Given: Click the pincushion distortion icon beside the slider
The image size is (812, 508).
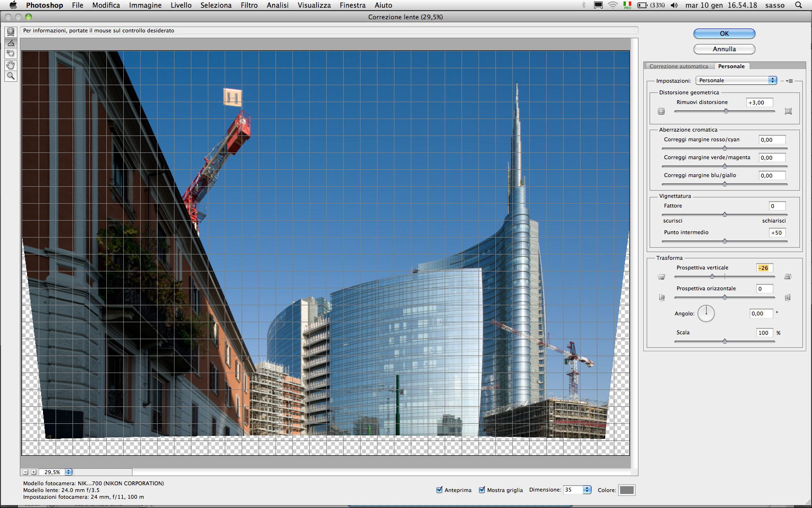Looking at the screenshot, I should coord(788,111).
